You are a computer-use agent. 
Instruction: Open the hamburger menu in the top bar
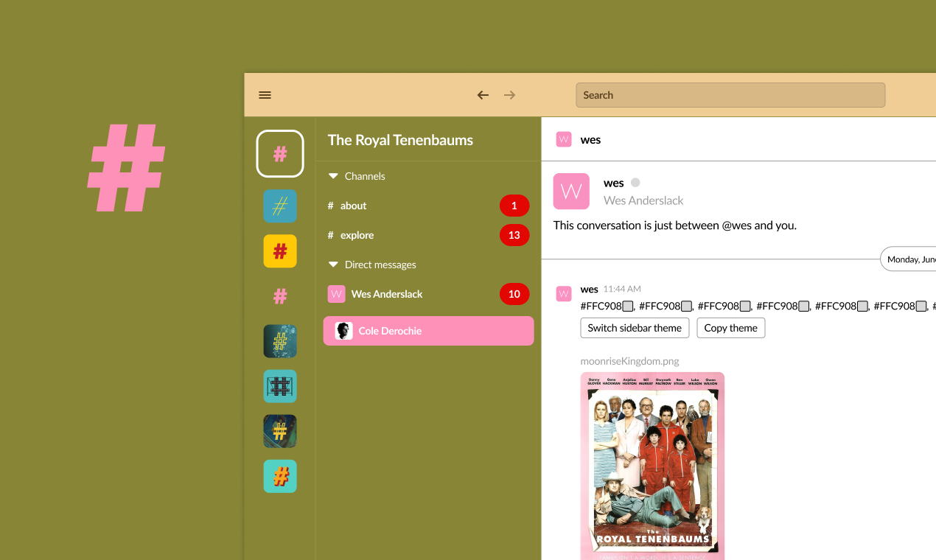coord(265,95)
